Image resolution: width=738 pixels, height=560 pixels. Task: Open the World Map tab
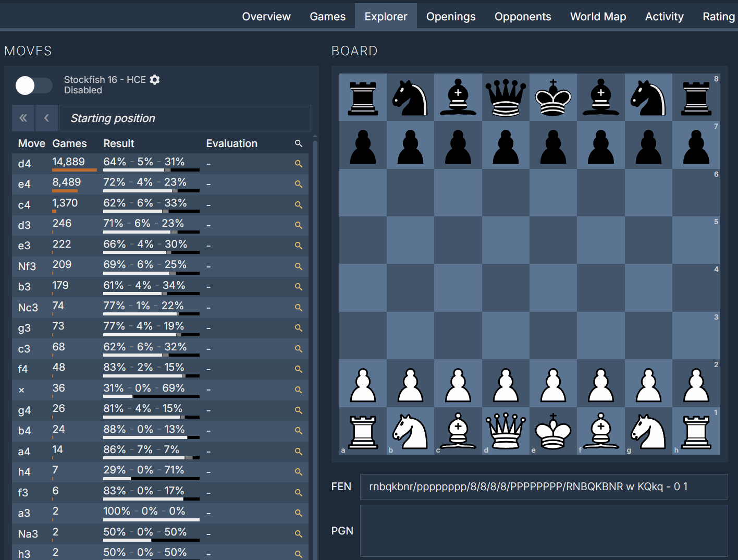coord(598,16)
